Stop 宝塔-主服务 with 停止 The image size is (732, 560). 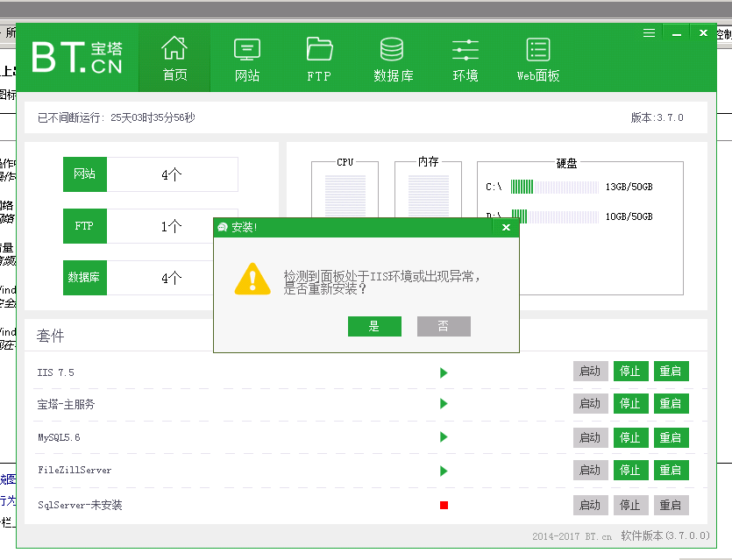tap(630, 404)
